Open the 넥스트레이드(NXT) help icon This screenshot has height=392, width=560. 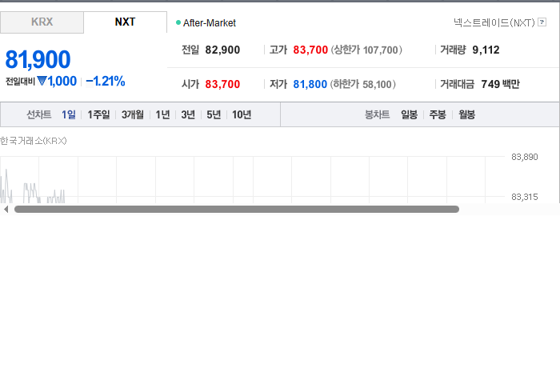point(542,22)
